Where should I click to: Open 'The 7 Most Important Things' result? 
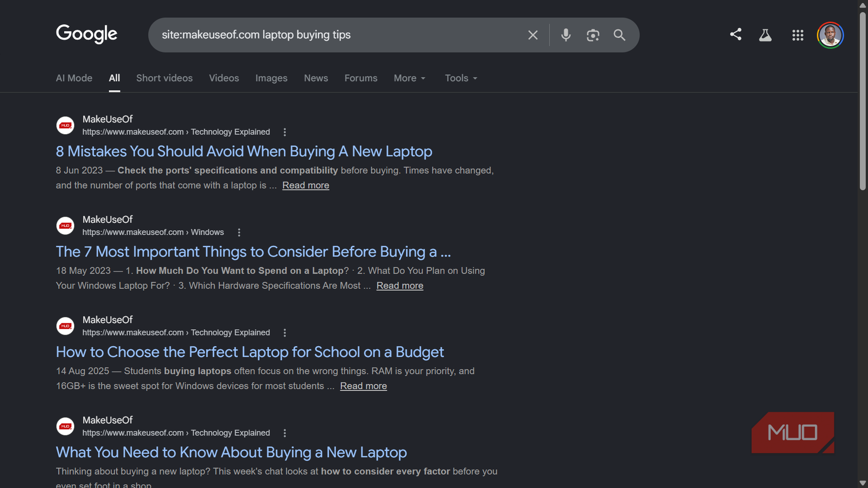click(254, 252)
